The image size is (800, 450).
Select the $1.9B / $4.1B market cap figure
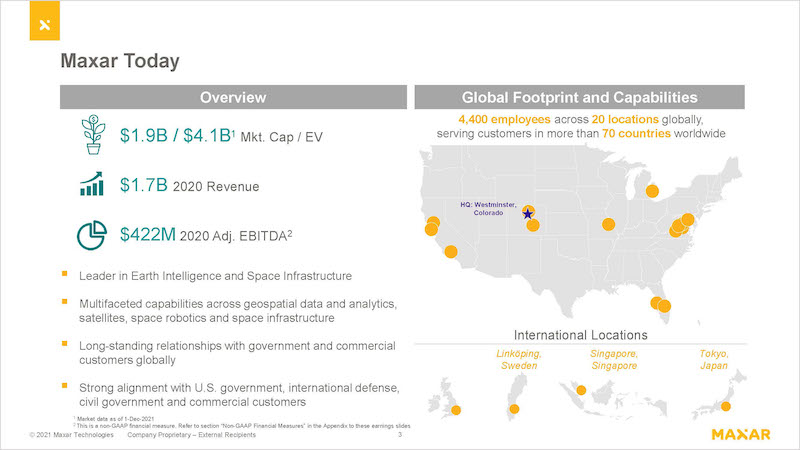[x=177, y=136]
